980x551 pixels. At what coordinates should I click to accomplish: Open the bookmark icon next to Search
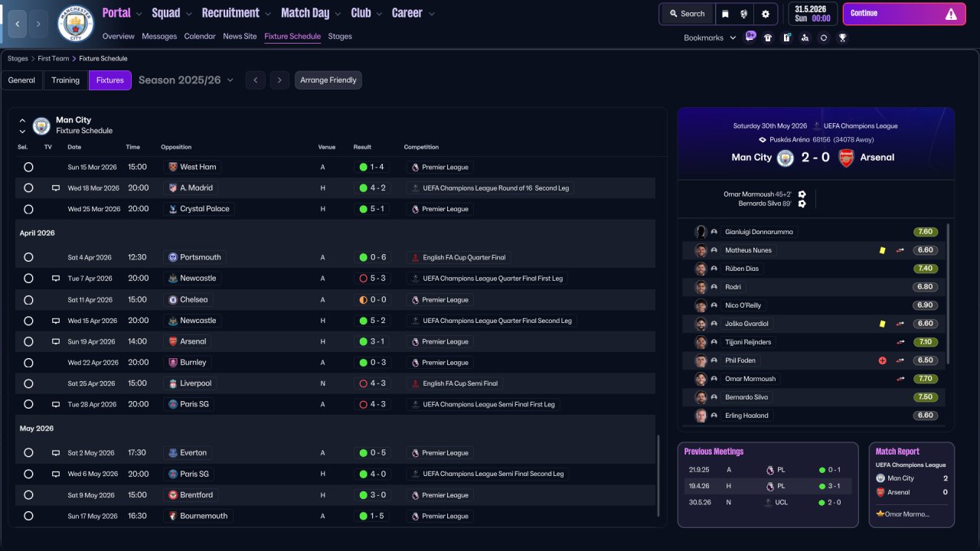725,14
